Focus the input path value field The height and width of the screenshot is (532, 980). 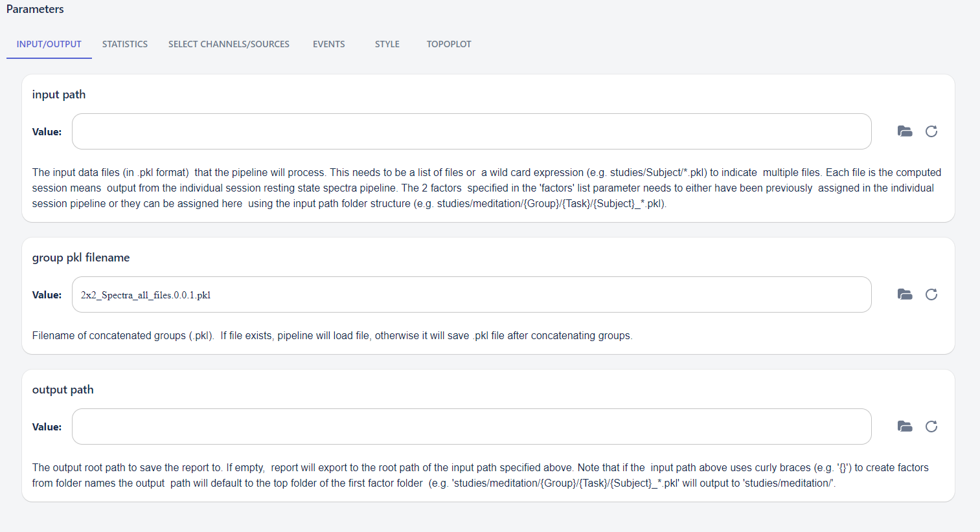point(472,131)
